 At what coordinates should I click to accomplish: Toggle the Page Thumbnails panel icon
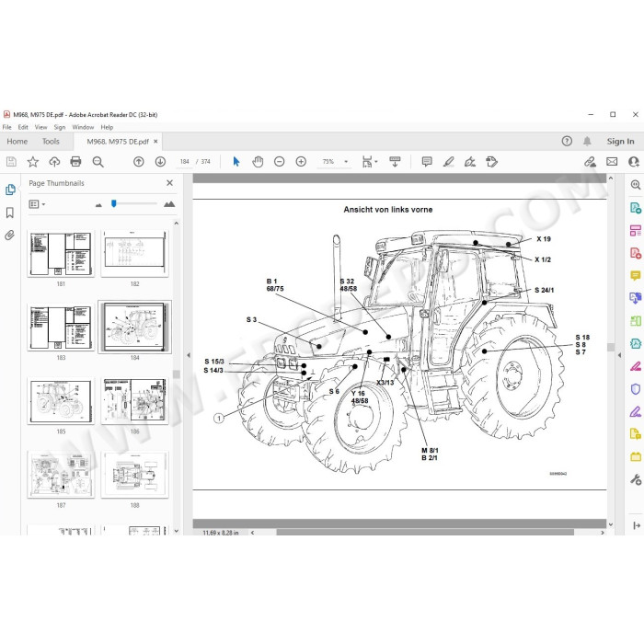tap(10, 190)
